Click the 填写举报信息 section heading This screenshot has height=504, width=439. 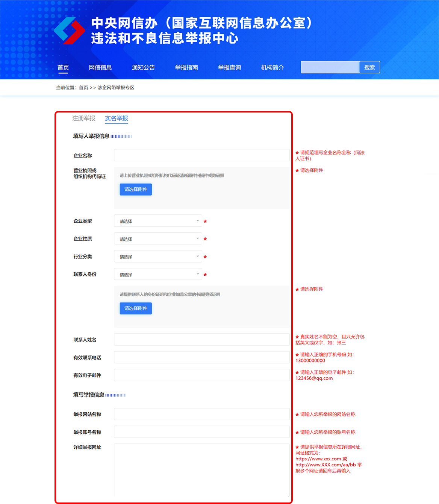click(x=89, y=395)
